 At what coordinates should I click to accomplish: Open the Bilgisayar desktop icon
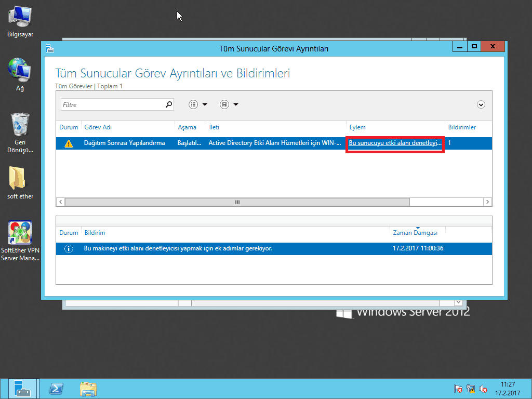coord(20,18)
